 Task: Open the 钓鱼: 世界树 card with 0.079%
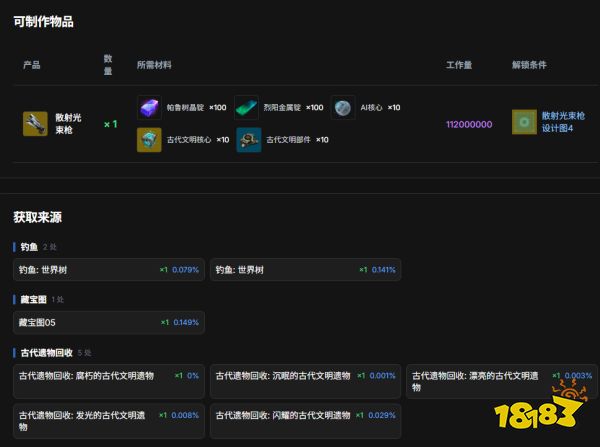pyautogui.click(x=109, y=270)
